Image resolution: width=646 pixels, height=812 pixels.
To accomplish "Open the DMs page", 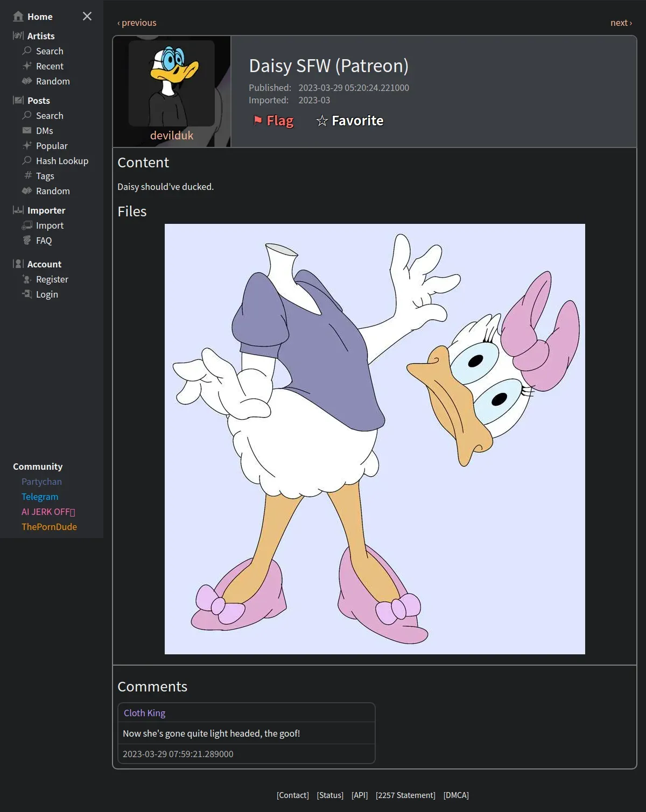I will coord(44,131).
